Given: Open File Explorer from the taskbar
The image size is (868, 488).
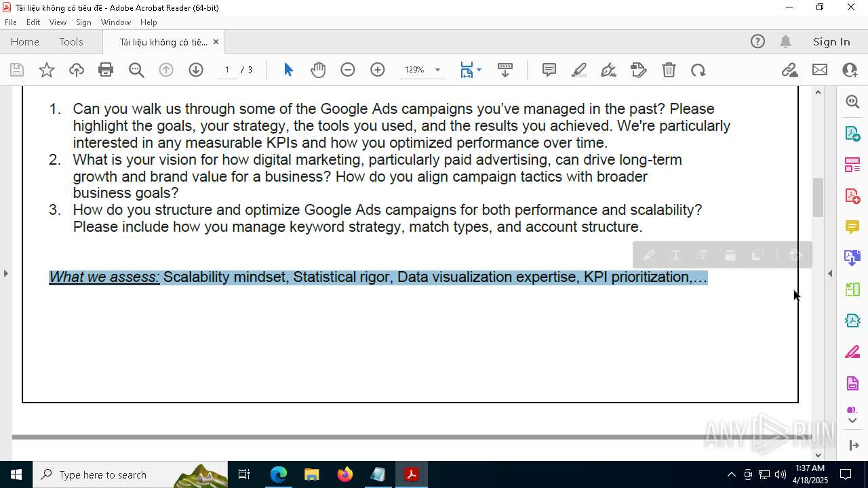Looking at the screenshot, I should point(312,474).
